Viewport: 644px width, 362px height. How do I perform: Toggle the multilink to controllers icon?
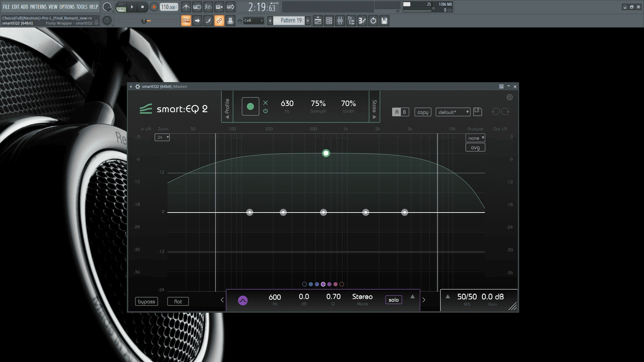[x=219, y=21]
